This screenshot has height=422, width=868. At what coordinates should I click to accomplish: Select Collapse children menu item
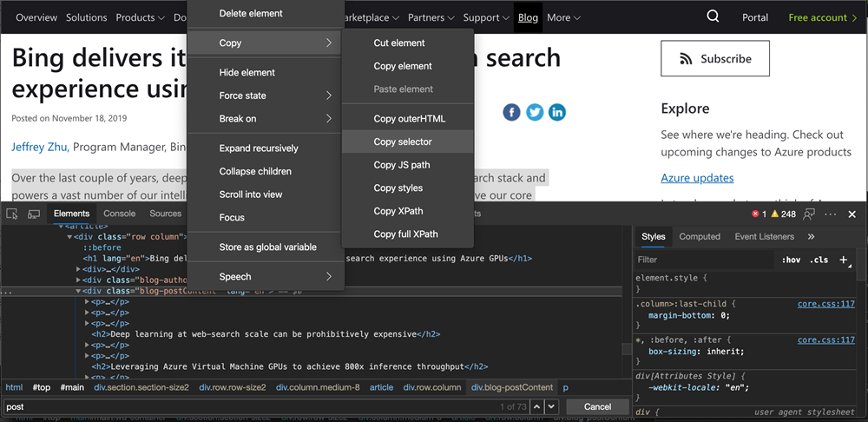point(266,171)
